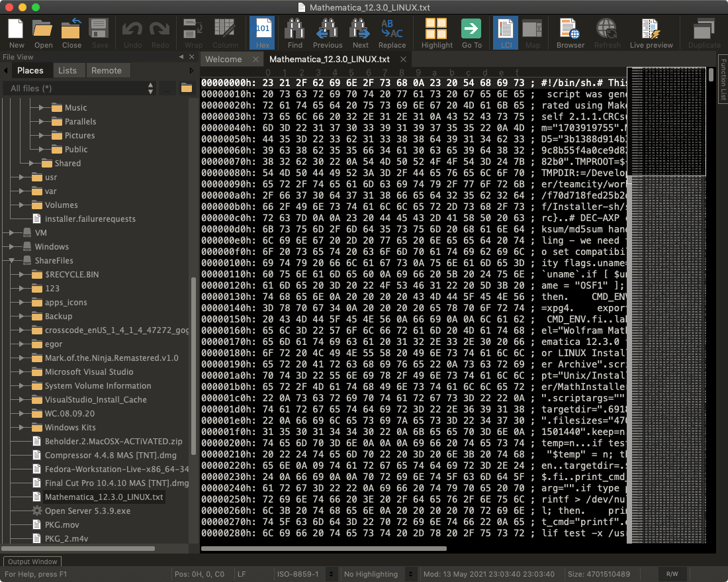The image size is (728, 582).
Task: Expand the Backup folder
Action: tap(23, 316)
